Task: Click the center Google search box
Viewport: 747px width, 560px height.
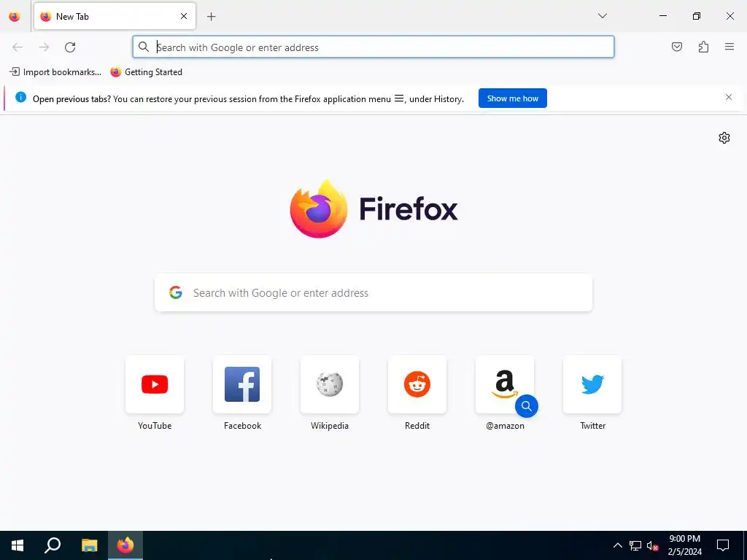Action: coord(373,293)
